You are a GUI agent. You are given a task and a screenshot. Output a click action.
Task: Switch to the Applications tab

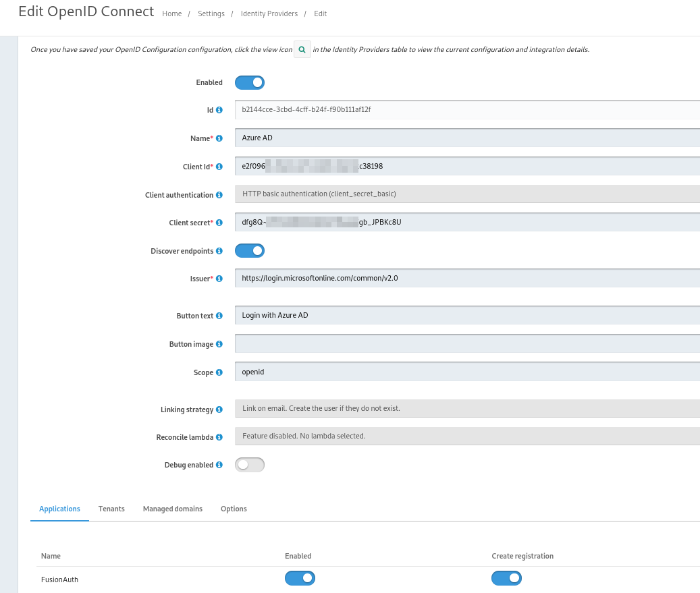(x=60, y=509)
